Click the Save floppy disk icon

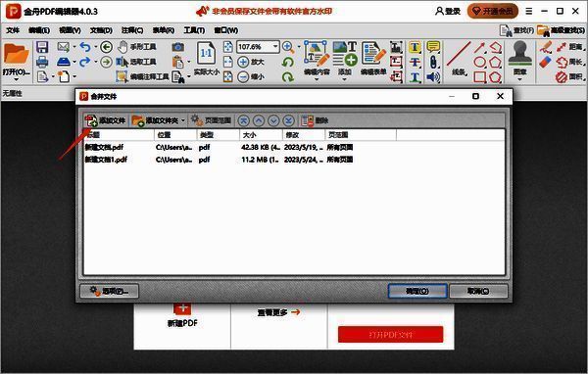tap(42, 47)
